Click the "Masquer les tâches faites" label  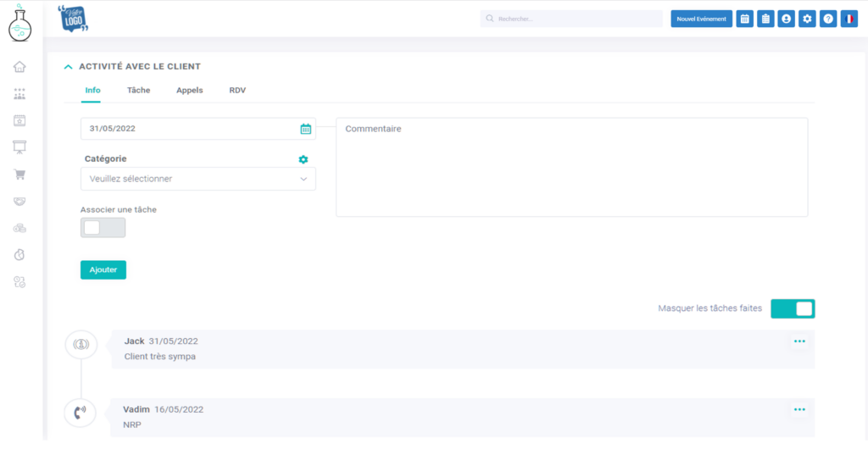[709, 308]
